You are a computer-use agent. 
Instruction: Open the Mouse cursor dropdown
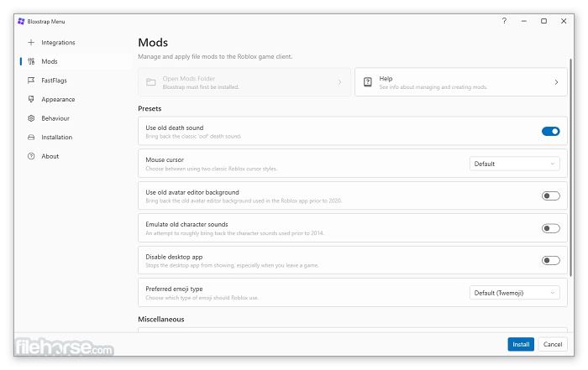(x=514, y=164)
